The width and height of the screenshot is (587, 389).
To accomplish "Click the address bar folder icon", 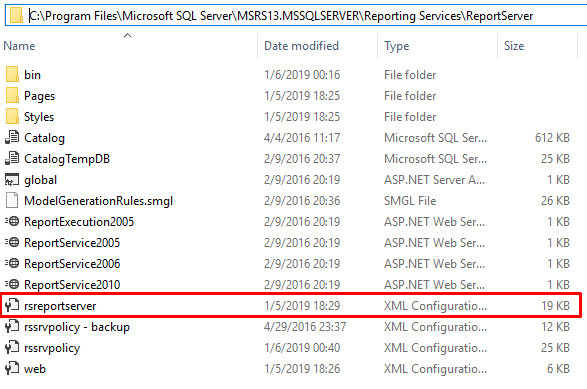I will 16,15.
